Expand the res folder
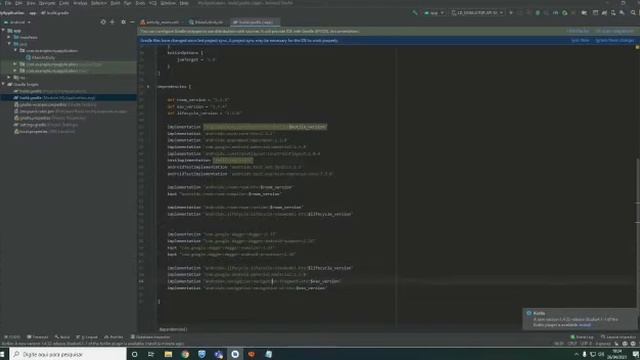Screen dimensions: 640x360 pos(9,78)
